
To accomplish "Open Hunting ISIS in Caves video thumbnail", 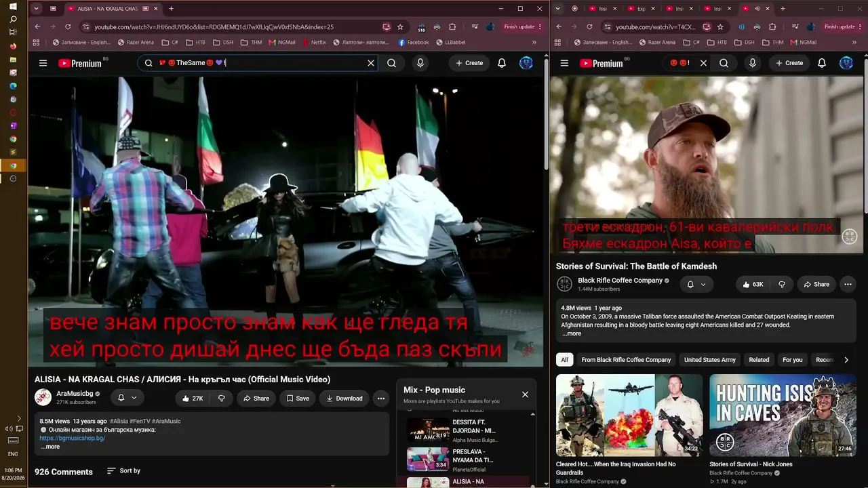I will [x=783, y=415].
